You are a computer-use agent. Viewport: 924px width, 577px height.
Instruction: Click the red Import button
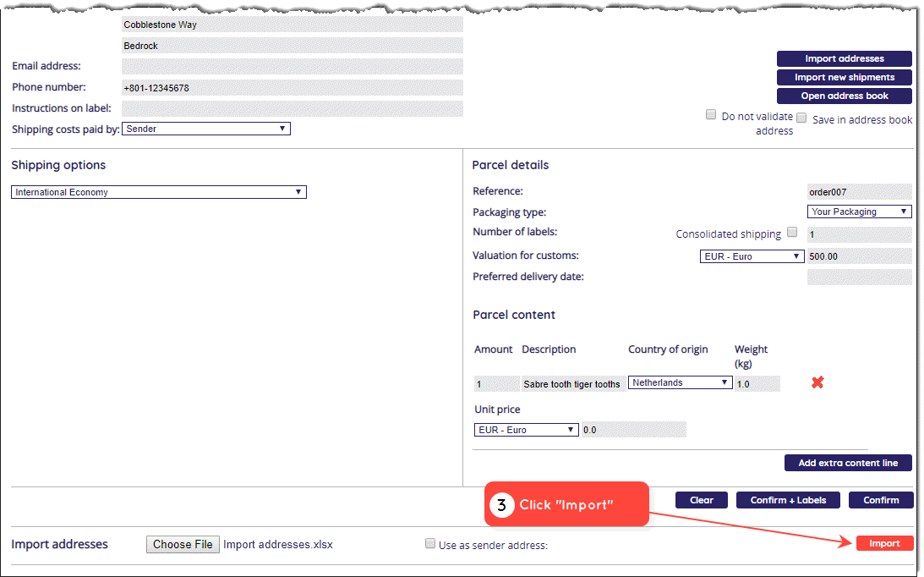point(884,543)
